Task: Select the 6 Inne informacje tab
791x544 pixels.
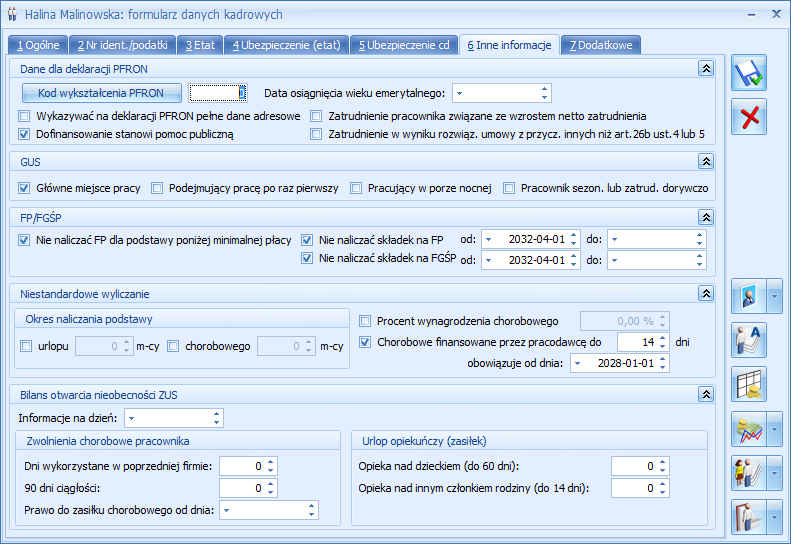Action: [509, 45]
